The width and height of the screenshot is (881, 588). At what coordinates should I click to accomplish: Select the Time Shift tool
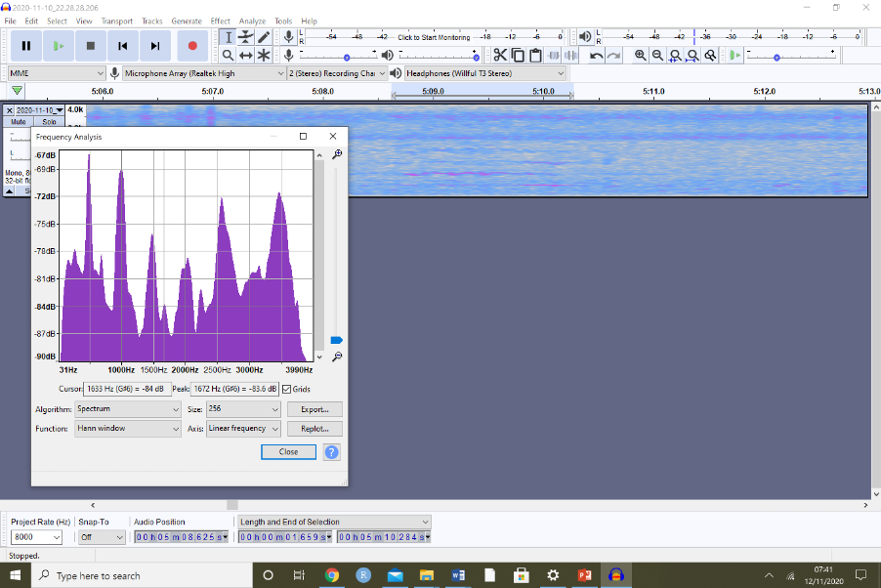[x=245, y=55]
